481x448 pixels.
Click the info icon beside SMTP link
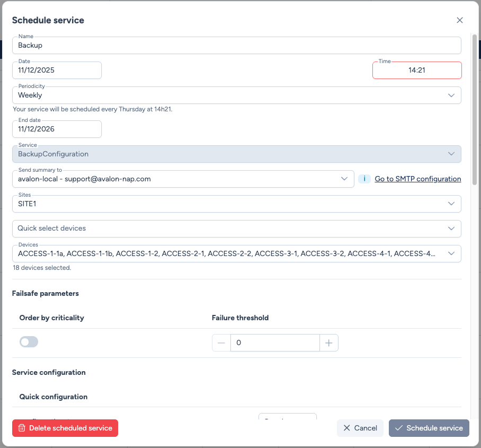tap(364, 179)
